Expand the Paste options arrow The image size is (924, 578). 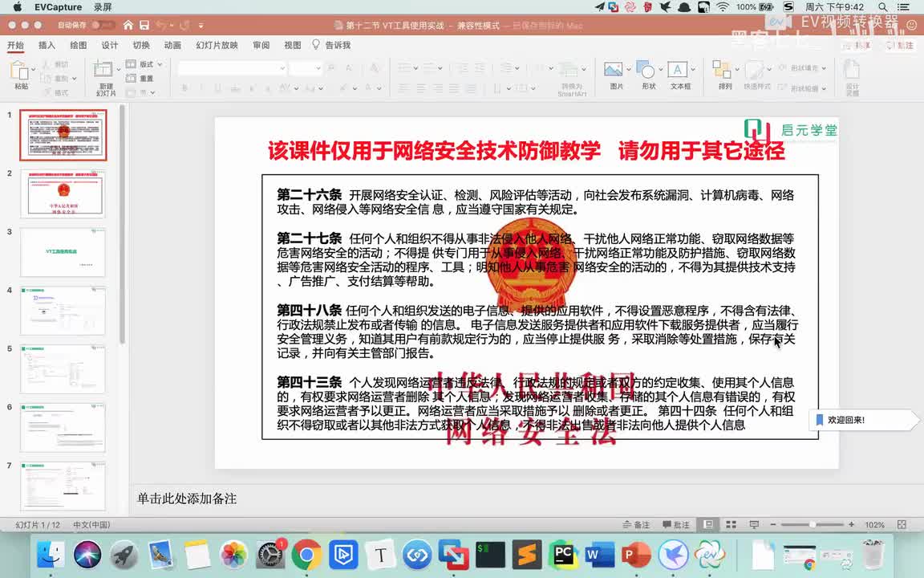34,70
